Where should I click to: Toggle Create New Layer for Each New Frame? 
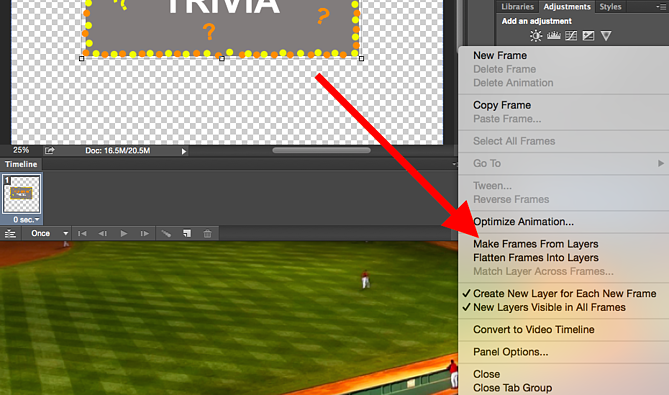(x=564, y=293)
